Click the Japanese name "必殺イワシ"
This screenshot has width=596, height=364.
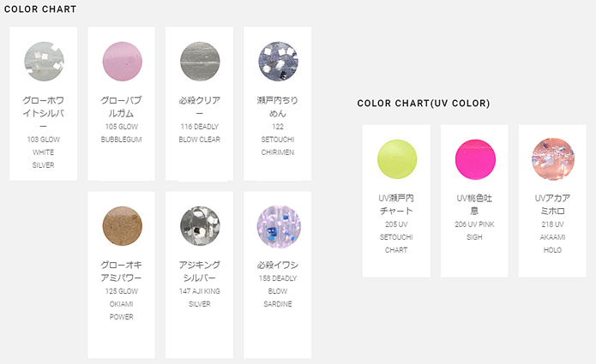[x=277, y=264]
